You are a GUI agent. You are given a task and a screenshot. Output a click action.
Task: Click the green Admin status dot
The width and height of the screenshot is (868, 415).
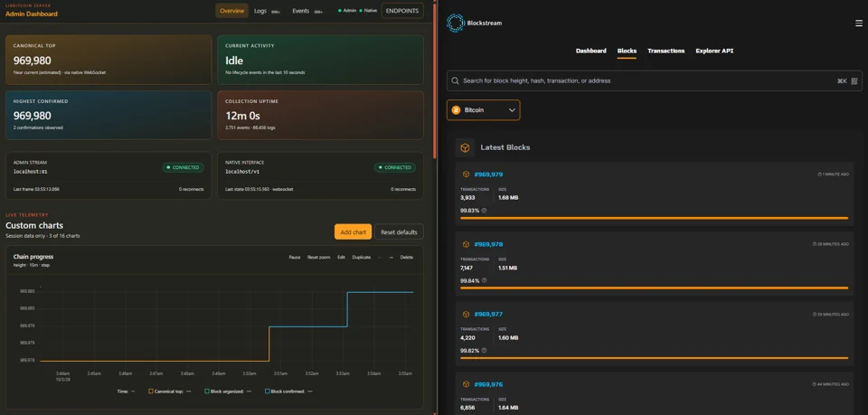[340, 11]
